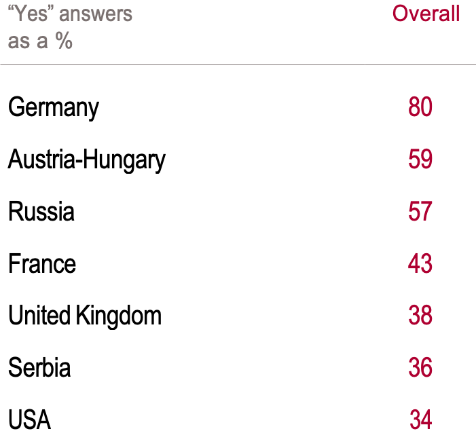
Task: Click the USA country label
Action: [29, 419]
